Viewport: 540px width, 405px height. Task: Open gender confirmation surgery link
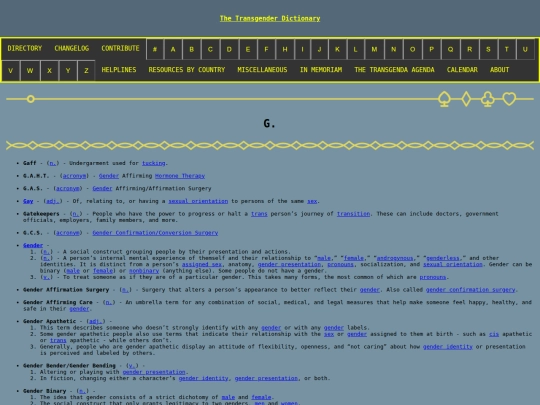click(470, 290)
